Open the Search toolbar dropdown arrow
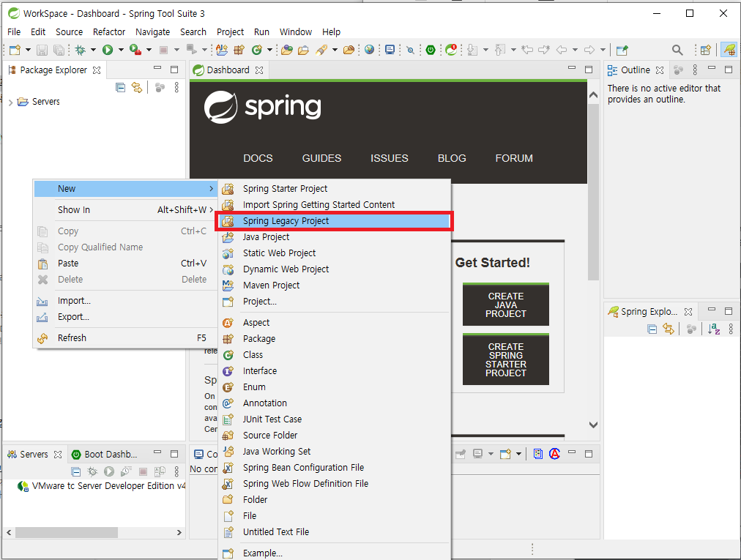 (335, 50)
